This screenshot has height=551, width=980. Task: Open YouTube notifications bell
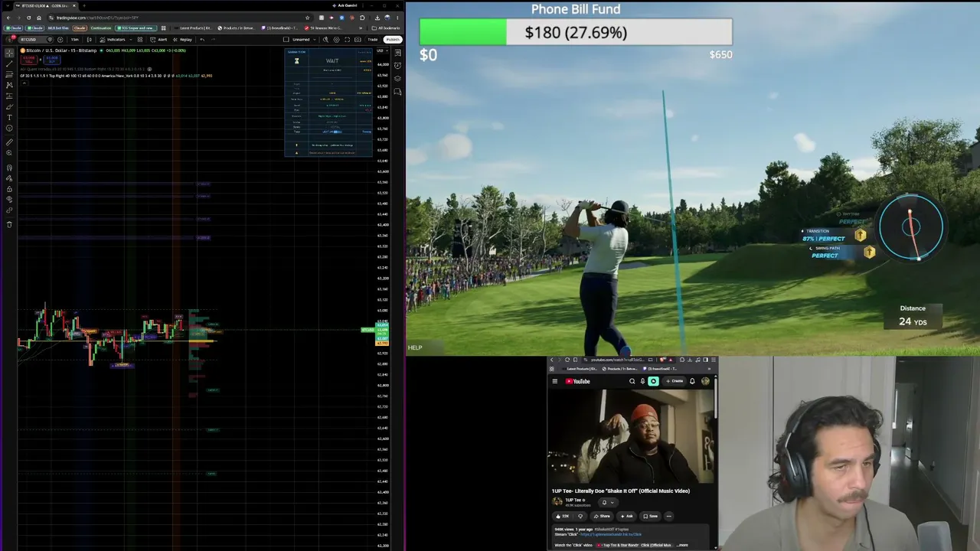tap(692, 381)
